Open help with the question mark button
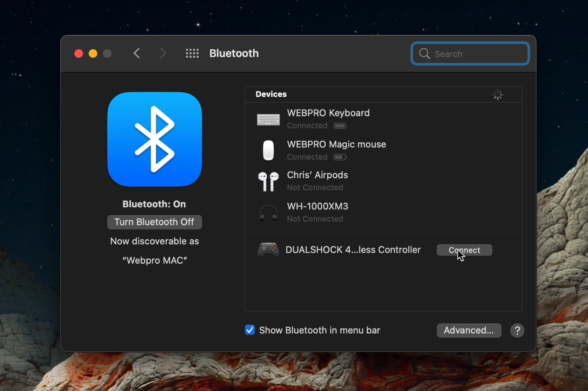 click(517, 331)
